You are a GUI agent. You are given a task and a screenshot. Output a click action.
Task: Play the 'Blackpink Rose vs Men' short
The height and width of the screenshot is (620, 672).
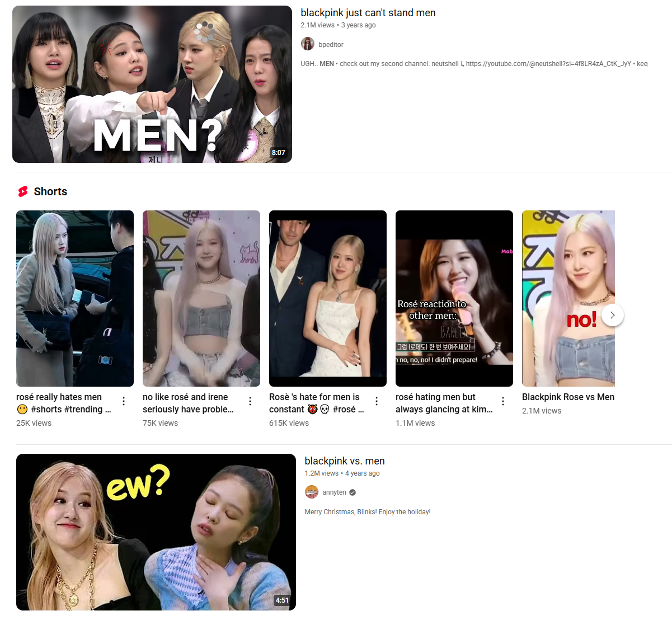pos(568,298)
